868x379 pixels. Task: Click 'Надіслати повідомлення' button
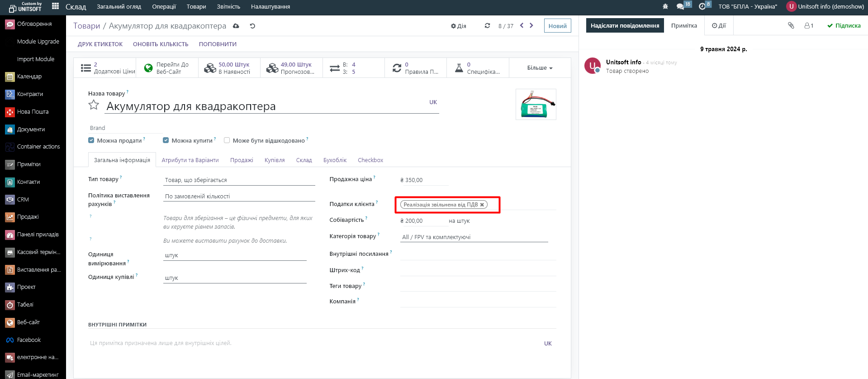pyautogui.click(x=625, y=26)
